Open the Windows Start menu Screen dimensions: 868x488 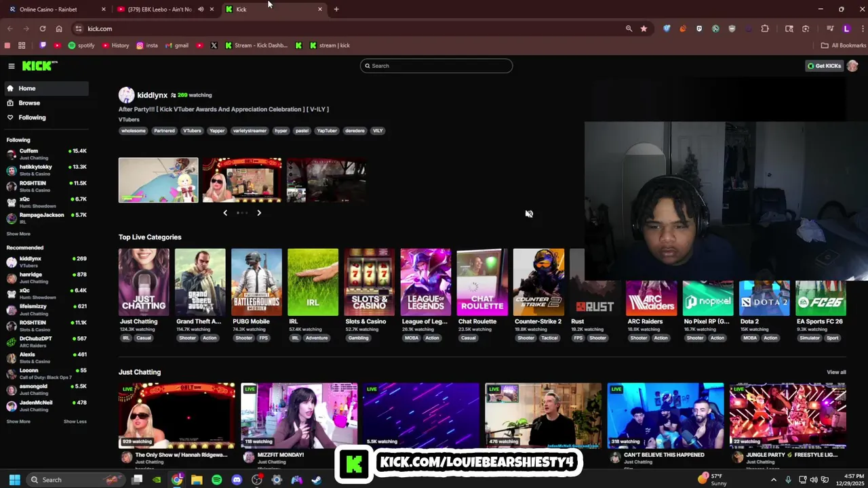[14, 480]
